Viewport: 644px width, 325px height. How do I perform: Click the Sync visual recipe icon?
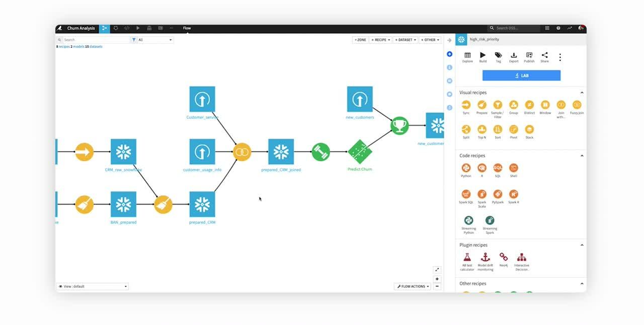pyautogui.click(x=466, y=105)
